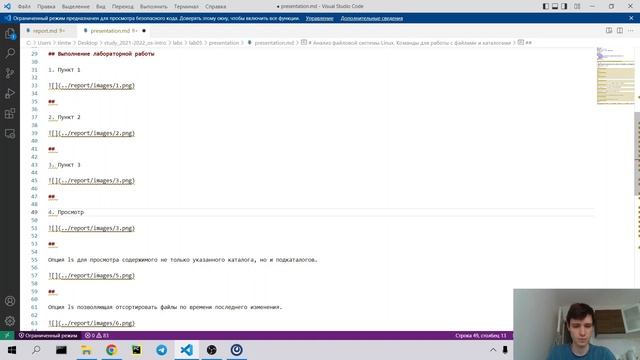Open the Run and Debug view
This screenshot has height=360, width=640.
coord(10,93)
